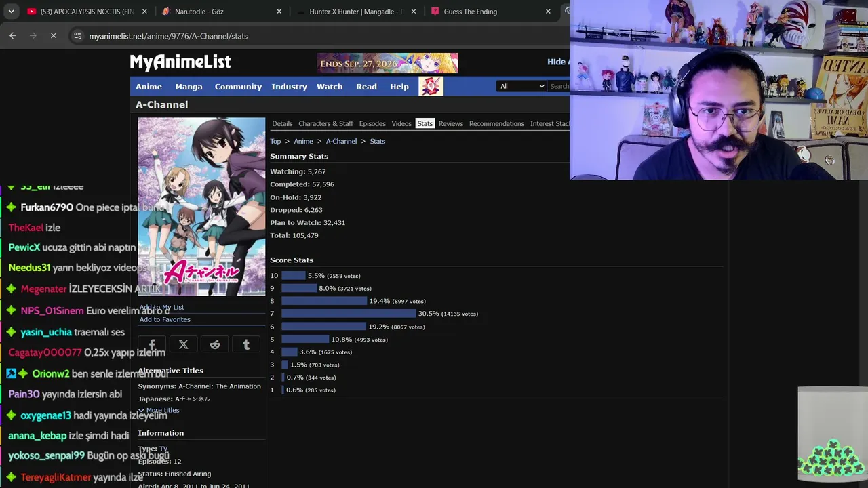Close the Hunter X Hunter Mangadle tab
This screenshot has height=488, width=868.
click(414, 12)
